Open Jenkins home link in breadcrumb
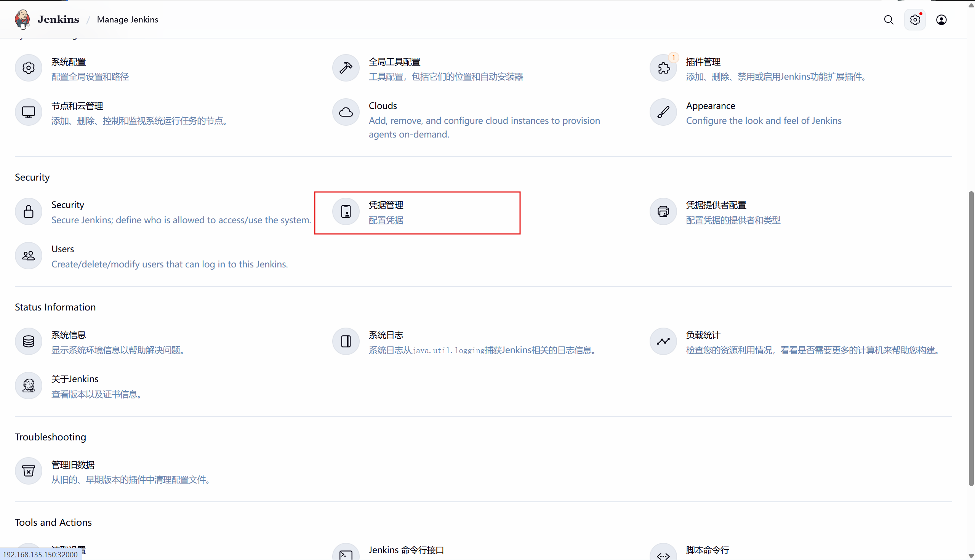This screenshot has height=560, width=975. click(x=58, y=19)
